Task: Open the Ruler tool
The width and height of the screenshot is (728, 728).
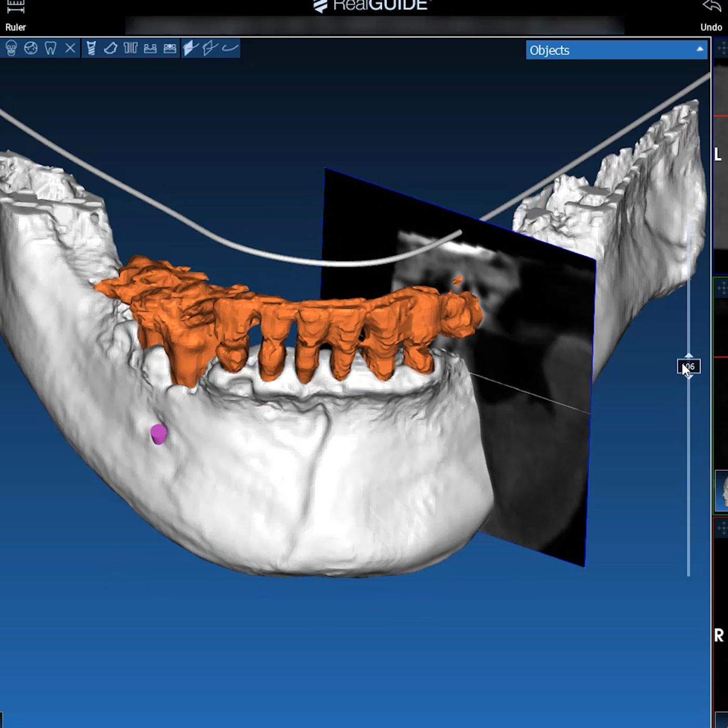Action: (x=16, y=17)
